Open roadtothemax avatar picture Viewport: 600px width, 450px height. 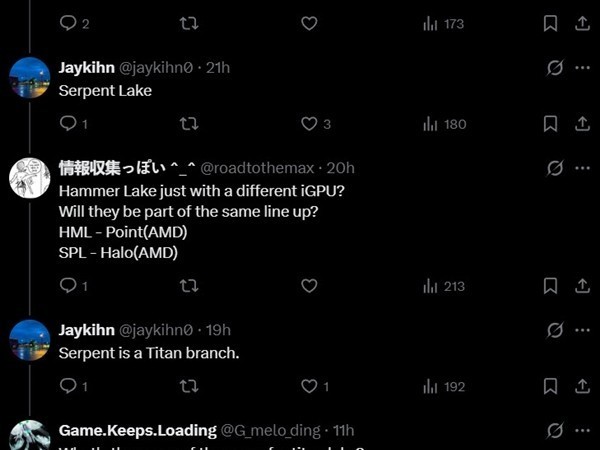click(x=30, y=178)
